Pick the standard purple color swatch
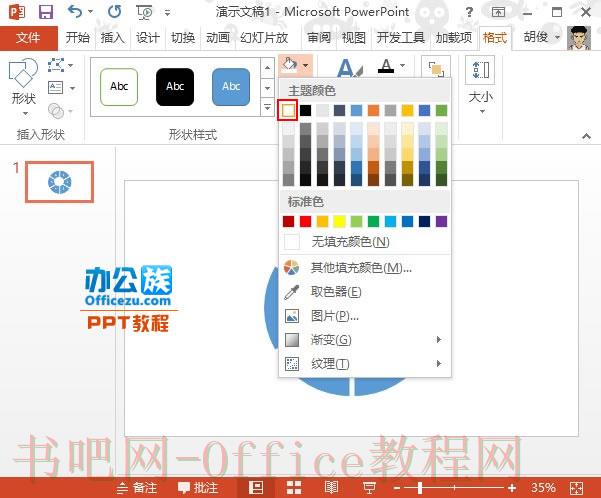This screenshot has height=498, width=601. tap(441, 221)
